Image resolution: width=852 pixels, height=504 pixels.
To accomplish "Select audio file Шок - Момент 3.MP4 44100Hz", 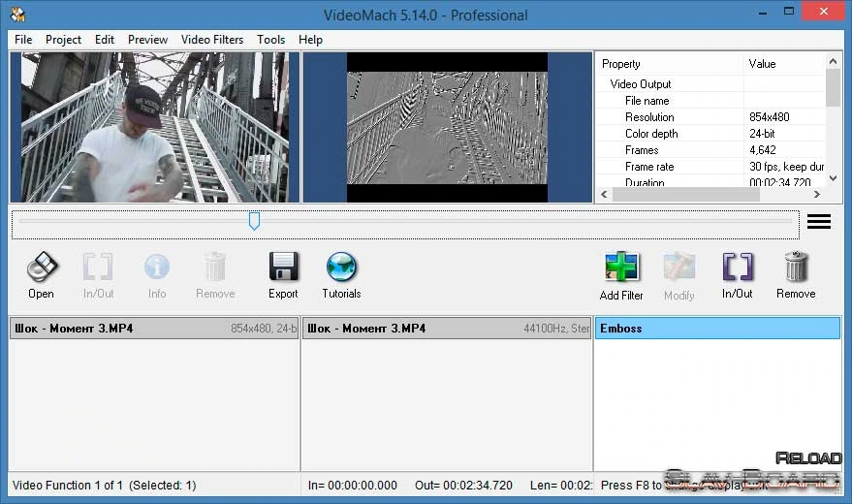I will (447, 329).
